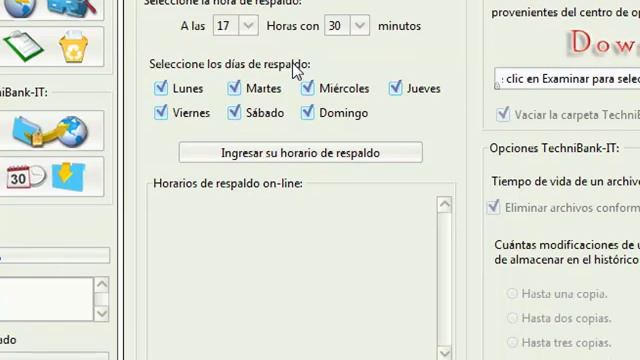Toggle the Lunes checkbox
The width and height of the screenshot is (640, 360).
coord(161,88)
